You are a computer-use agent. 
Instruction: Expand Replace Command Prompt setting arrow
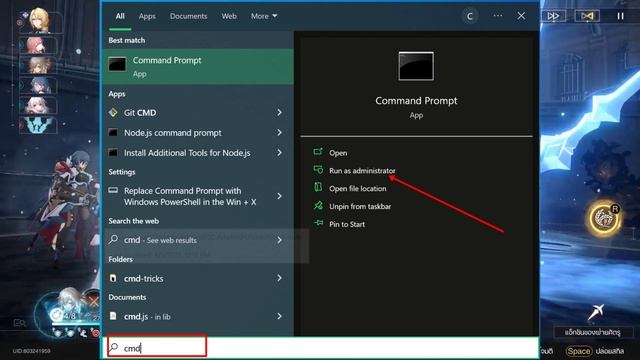(280, 196)
